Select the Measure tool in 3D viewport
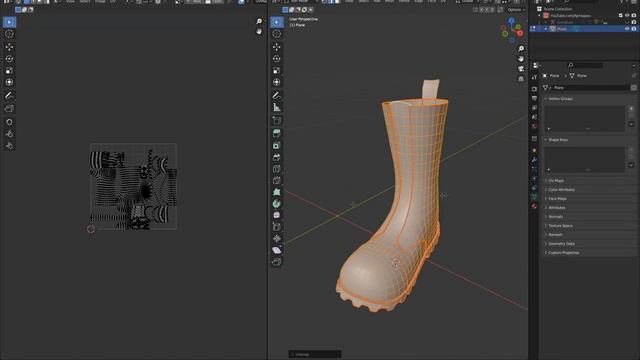This screenshot has height=360, width=640. (x=277, y=107)
